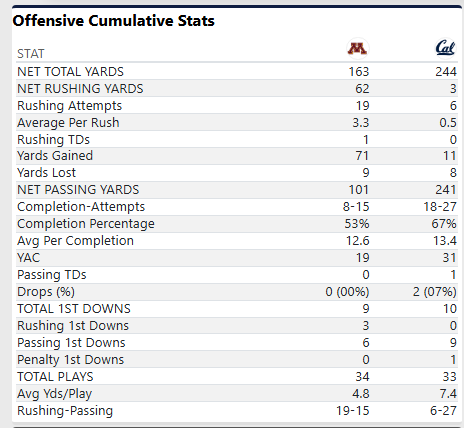The image size is (464, 428).
Task: Select the Offensive Cumulative Stats heading
Action: (x=114, y=21)
